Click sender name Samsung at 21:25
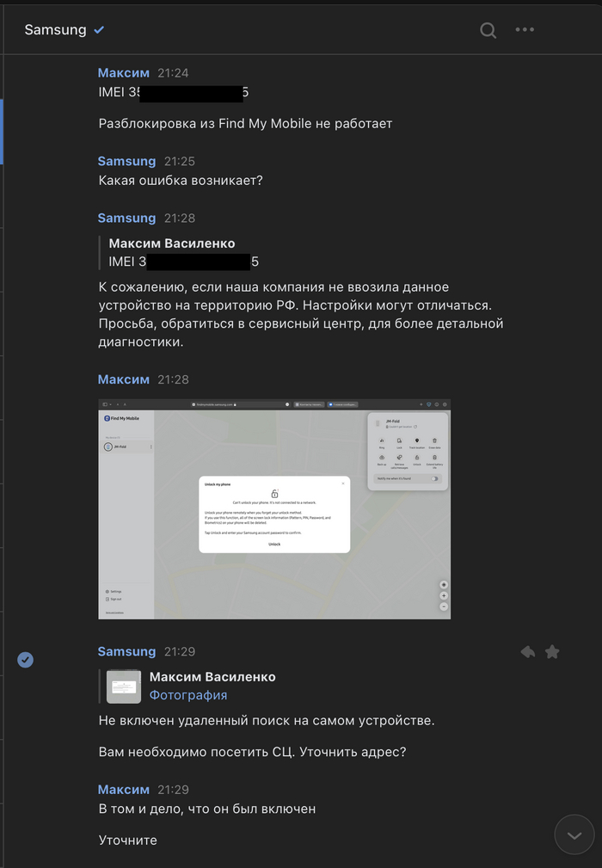602x868 pixels. pyautogui.click(x=126, y=161)
